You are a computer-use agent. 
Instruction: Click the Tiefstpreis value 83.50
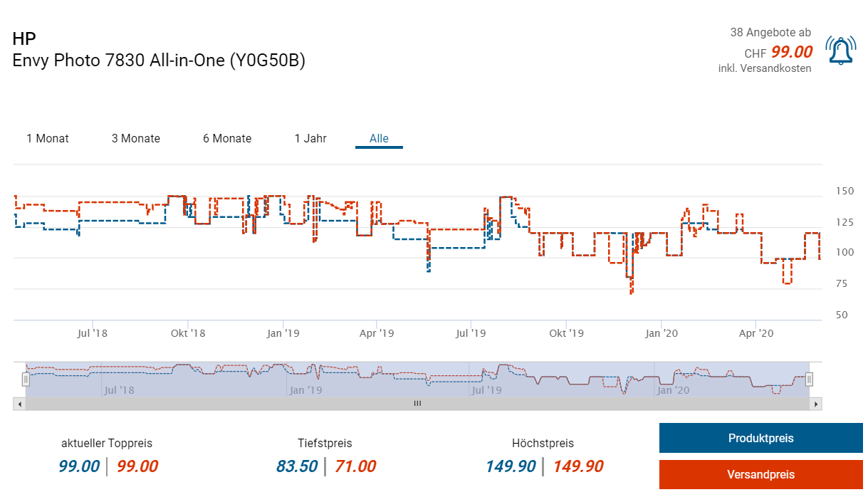point(297,467)
